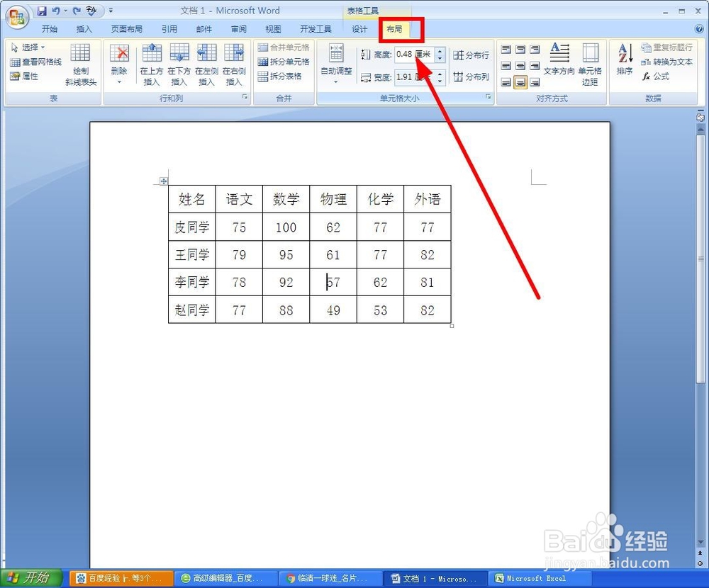Screen dimensions: 709x588
Task: Set alignment to top left
Action: [x=506, y=50]
